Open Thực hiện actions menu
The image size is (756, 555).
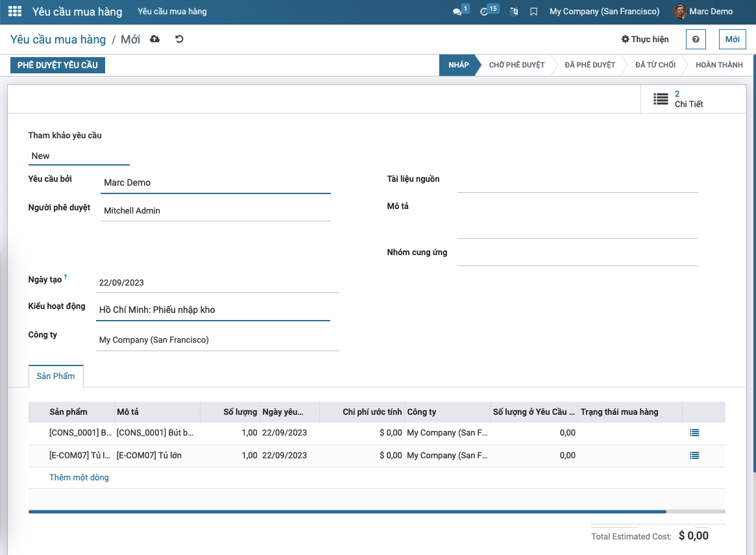(645, 39)
